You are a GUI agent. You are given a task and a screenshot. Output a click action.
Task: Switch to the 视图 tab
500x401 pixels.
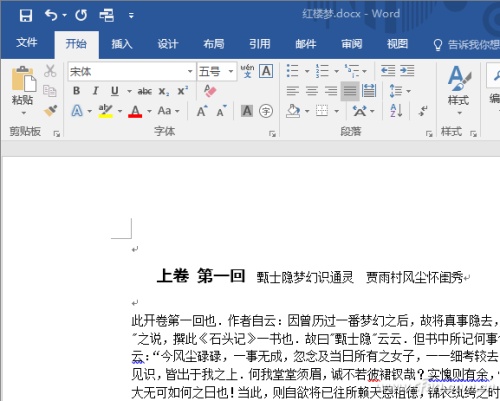tap(397, 43)
